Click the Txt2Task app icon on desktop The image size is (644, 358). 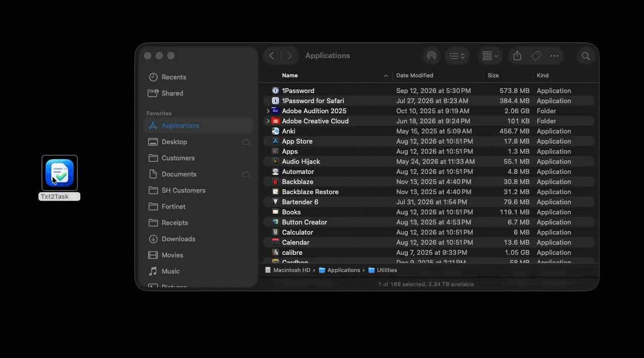(60, 173)
